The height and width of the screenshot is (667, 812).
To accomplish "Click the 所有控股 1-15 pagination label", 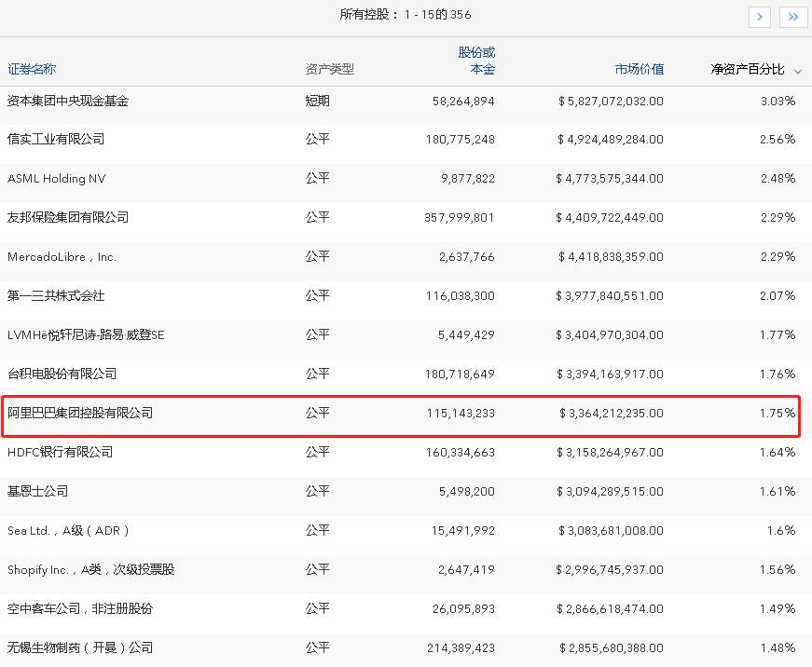I will click(x=406, y=15).
